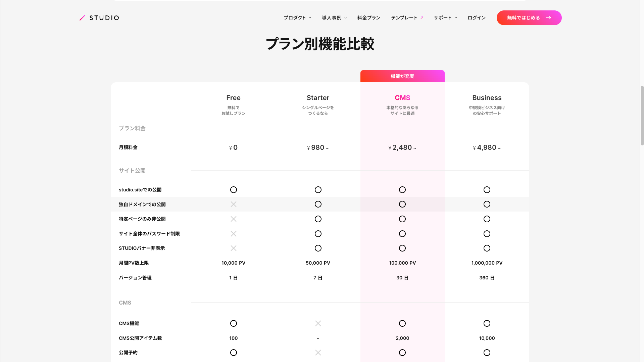
Task: Click the バージョン管理 row label
Action: click(x=135, y=278)
